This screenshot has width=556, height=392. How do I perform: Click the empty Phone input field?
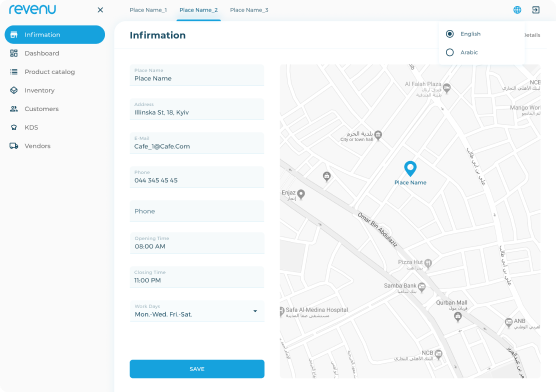[x=197, y=211]
